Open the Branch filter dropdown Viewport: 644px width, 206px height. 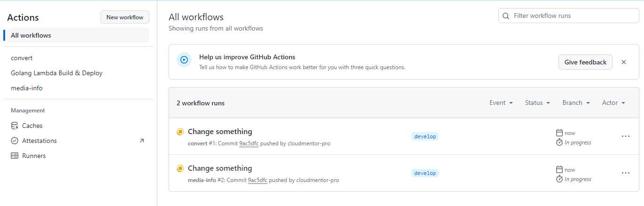pyautogui.click(x=576, y=103)
